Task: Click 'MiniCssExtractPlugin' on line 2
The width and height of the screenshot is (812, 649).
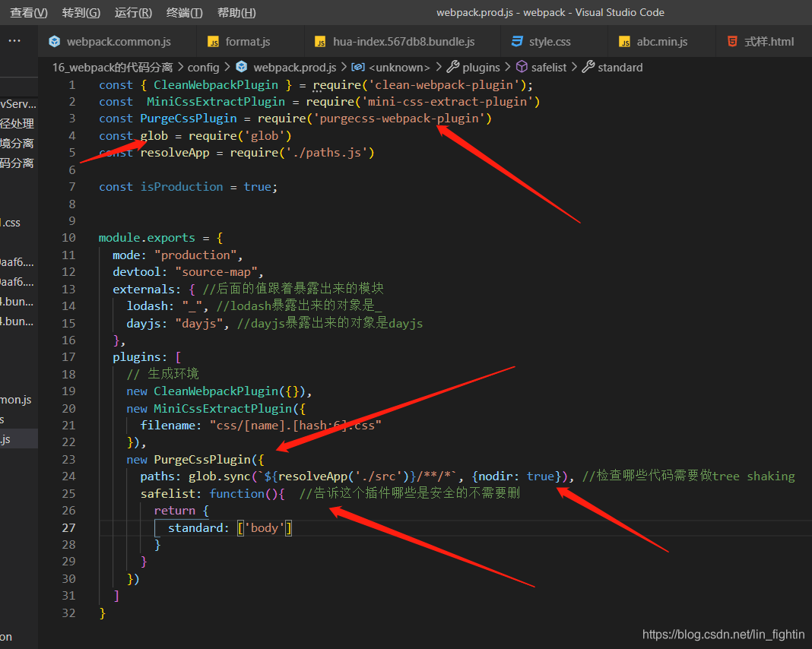Action: (216, 102)
